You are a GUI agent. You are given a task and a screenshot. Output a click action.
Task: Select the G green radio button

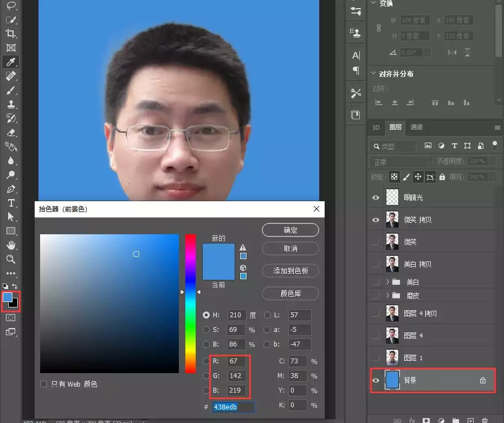206,375
